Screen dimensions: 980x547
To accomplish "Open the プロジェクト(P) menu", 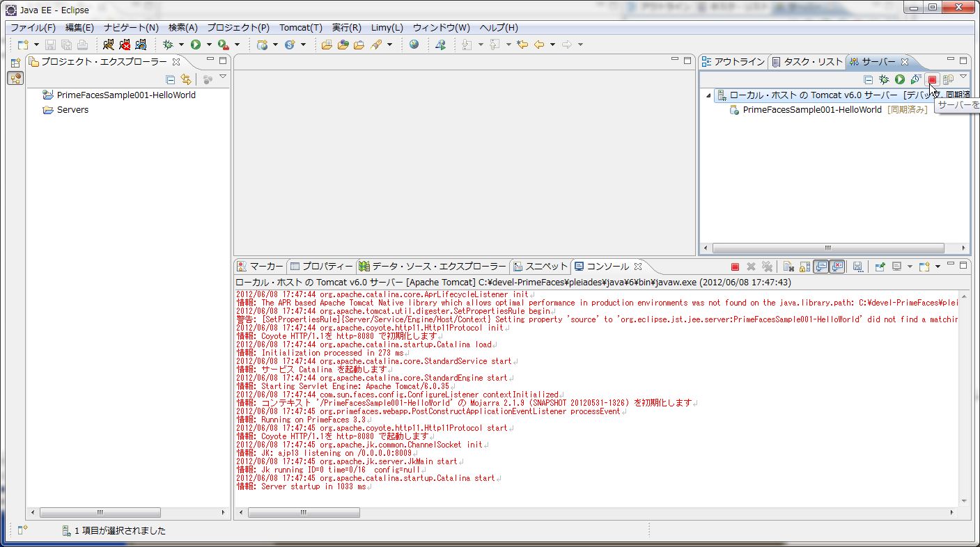I will tap(238, 28).
